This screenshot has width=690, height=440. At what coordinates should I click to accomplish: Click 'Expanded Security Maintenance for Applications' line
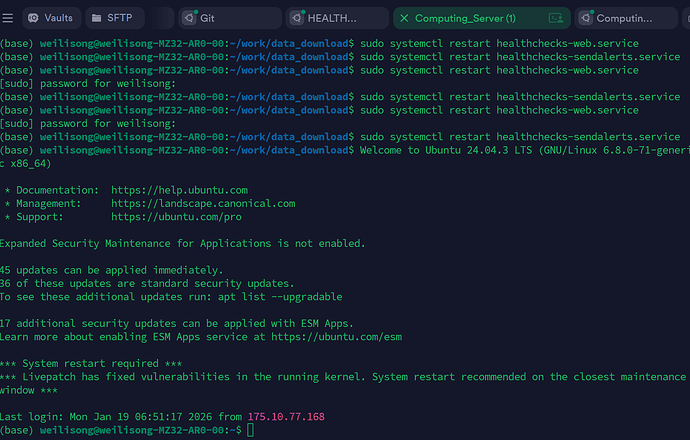pos(182,243)
